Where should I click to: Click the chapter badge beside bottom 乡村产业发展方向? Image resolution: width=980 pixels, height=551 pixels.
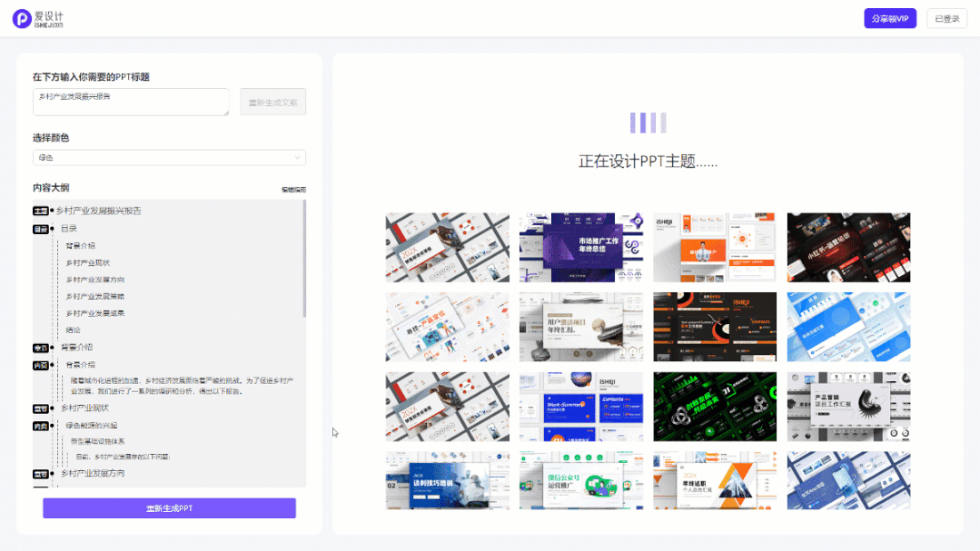pos(41,474)
